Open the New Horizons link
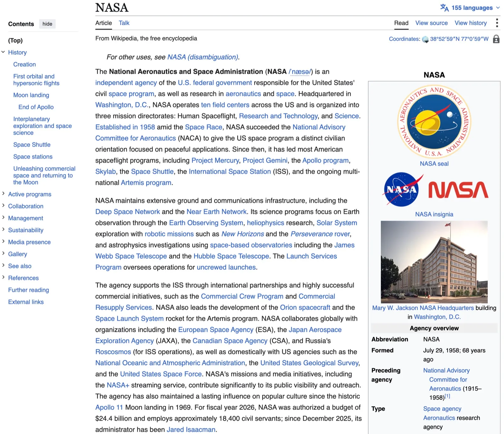Viewport: 504px width, 434px height. [243, 234]
